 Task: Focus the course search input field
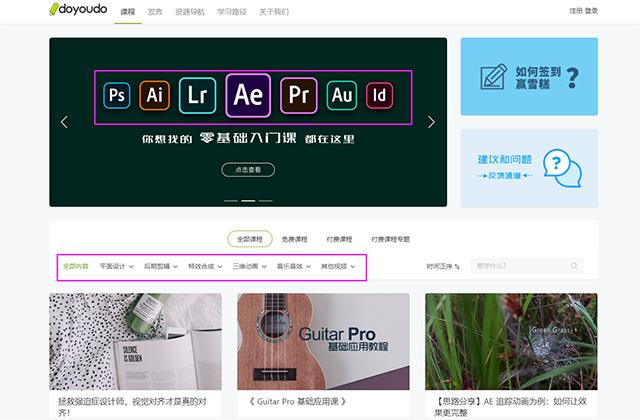click(527, 266)
